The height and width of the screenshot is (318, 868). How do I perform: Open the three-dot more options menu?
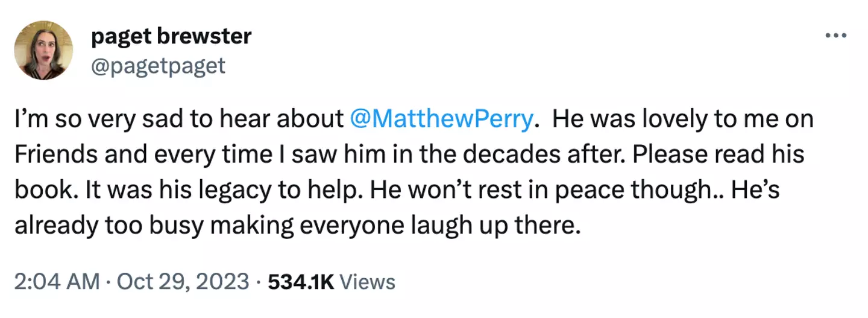[835, 35]
